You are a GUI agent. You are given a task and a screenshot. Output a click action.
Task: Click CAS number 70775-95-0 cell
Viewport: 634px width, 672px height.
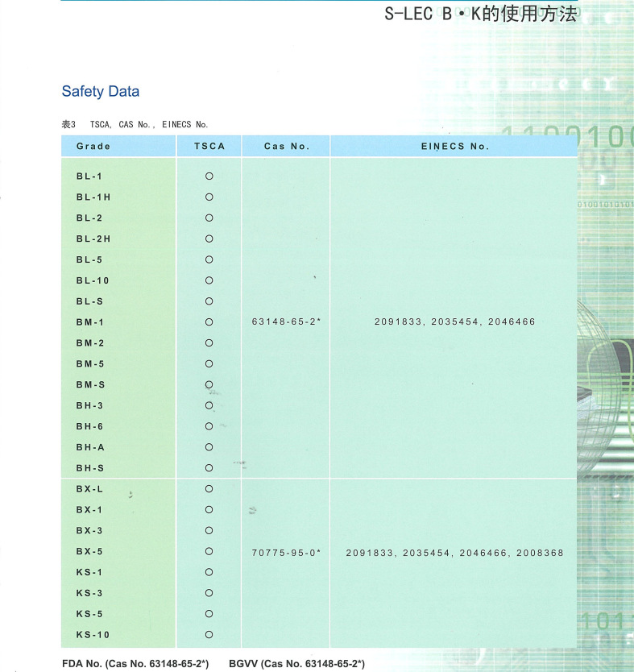286,553
